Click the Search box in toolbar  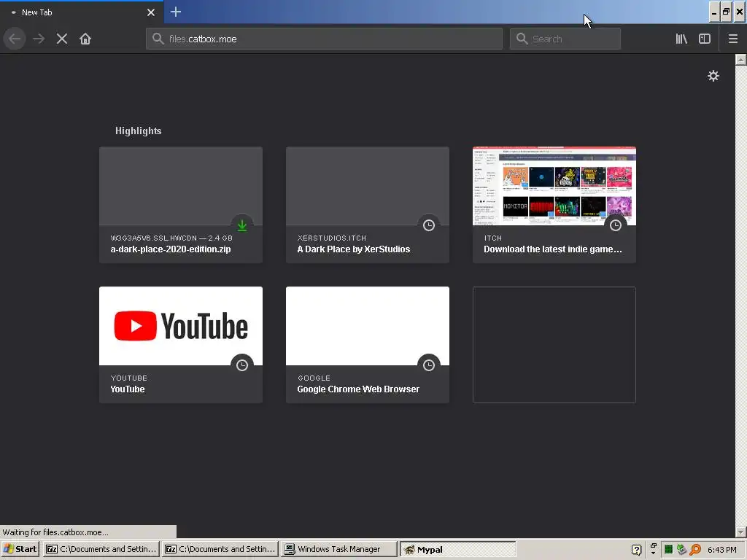[x=565, y=39]
